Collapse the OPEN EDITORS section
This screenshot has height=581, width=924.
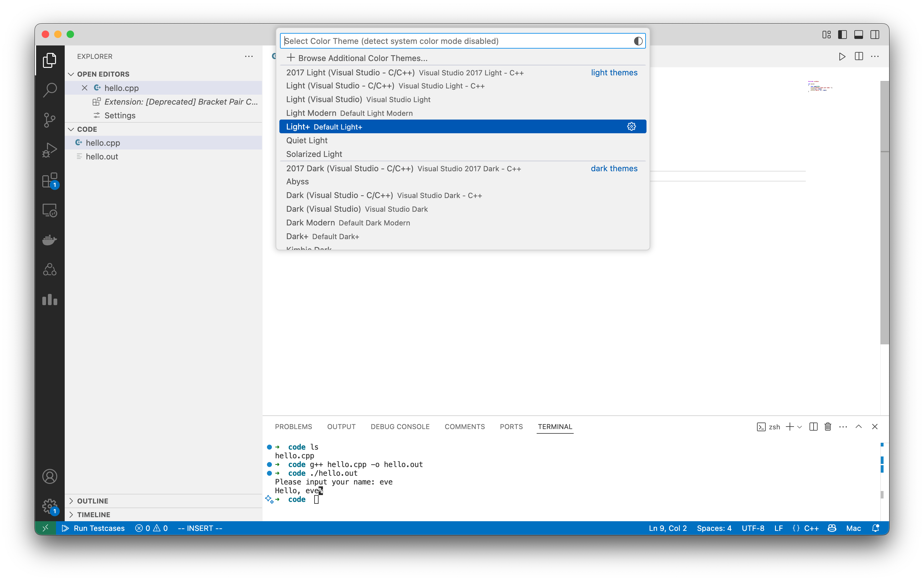[71, 74]
